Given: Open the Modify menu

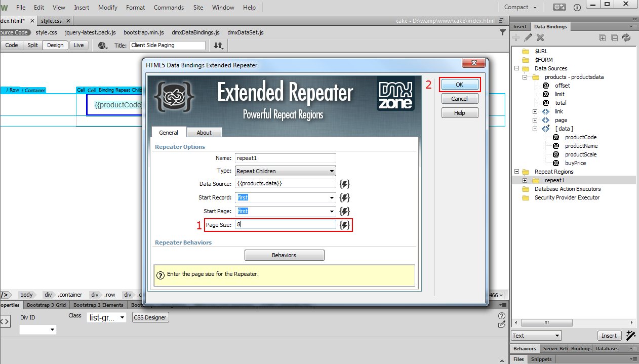Looking at the screenshot, I should (x=108, y=8).
